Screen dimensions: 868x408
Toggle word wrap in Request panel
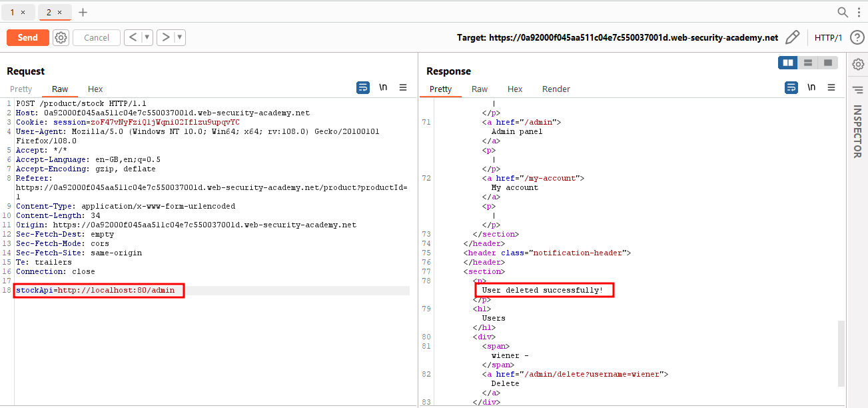(x=363, y=87)
